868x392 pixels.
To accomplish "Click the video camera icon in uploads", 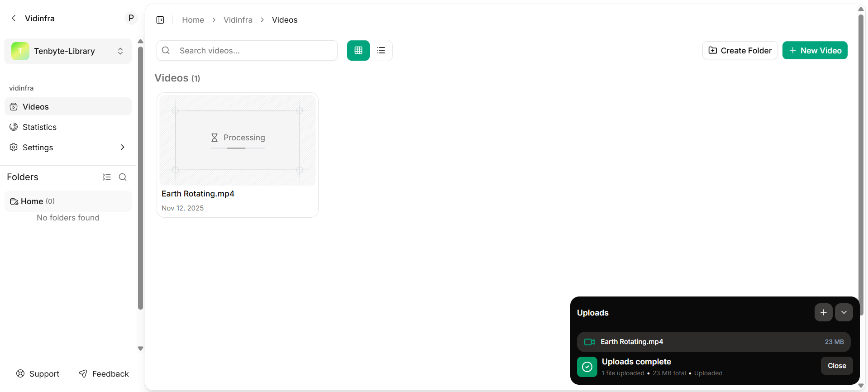I will click(589, 342).
